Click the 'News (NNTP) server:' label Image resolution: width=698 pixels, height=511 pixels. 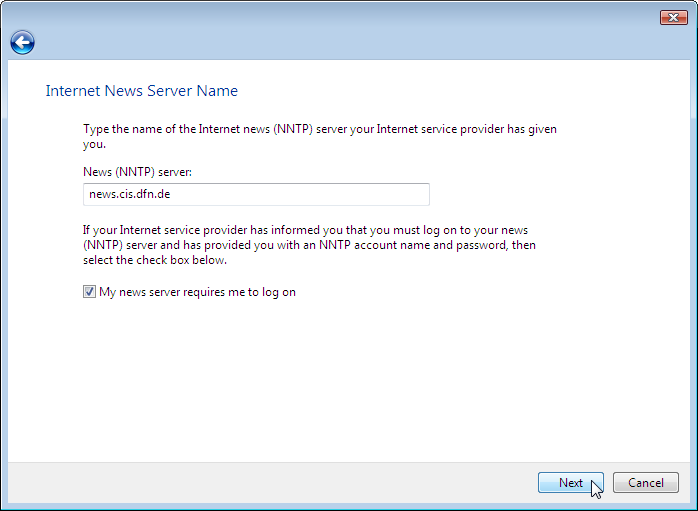(137, 172)
